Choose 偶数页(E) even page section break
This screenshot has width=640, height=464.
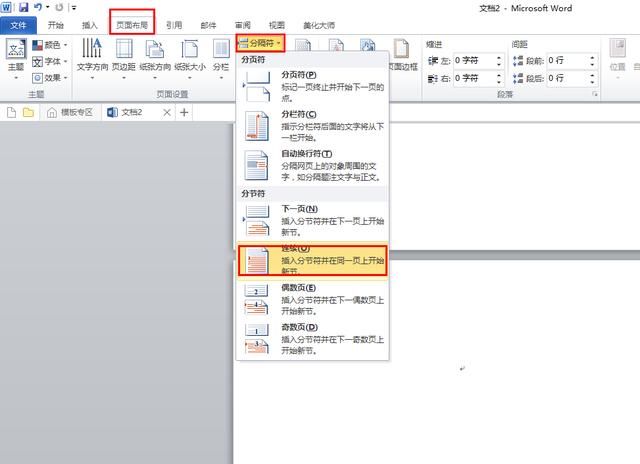[x=313, y=299]
